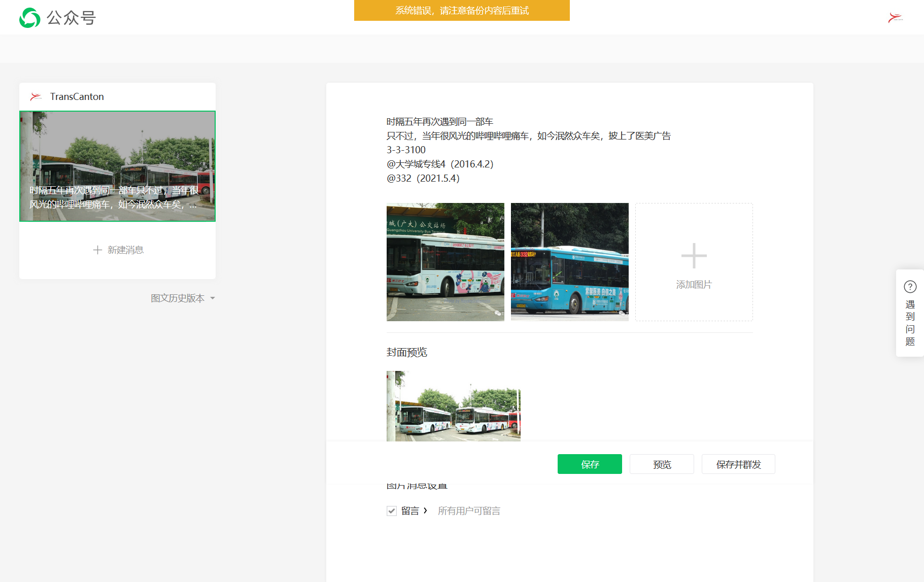
Task: Open the 所有用户可留言 comment option
Action: 469,511
